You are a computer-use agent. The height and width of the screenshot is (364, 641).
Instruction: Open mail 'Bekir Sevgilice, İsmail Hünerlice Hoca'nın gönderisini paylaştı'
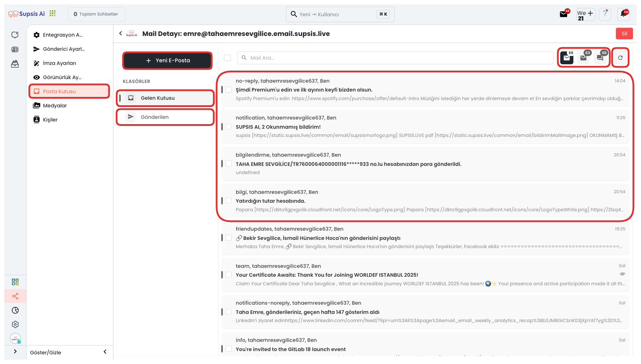coord(425,238)
